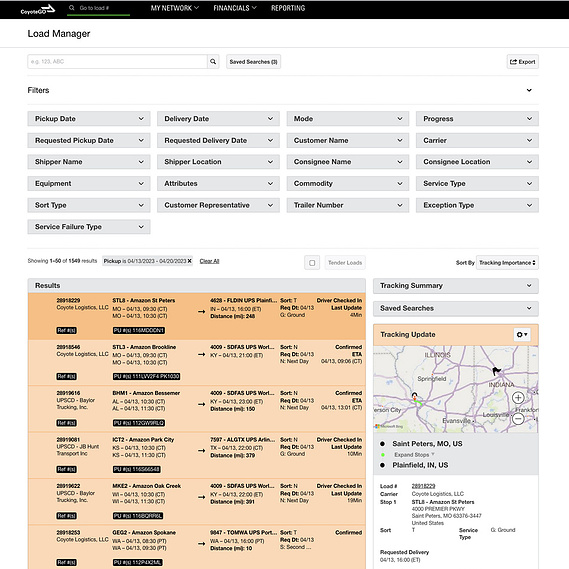Toggle the select-all loads checkbox

[x=312, y=263]
